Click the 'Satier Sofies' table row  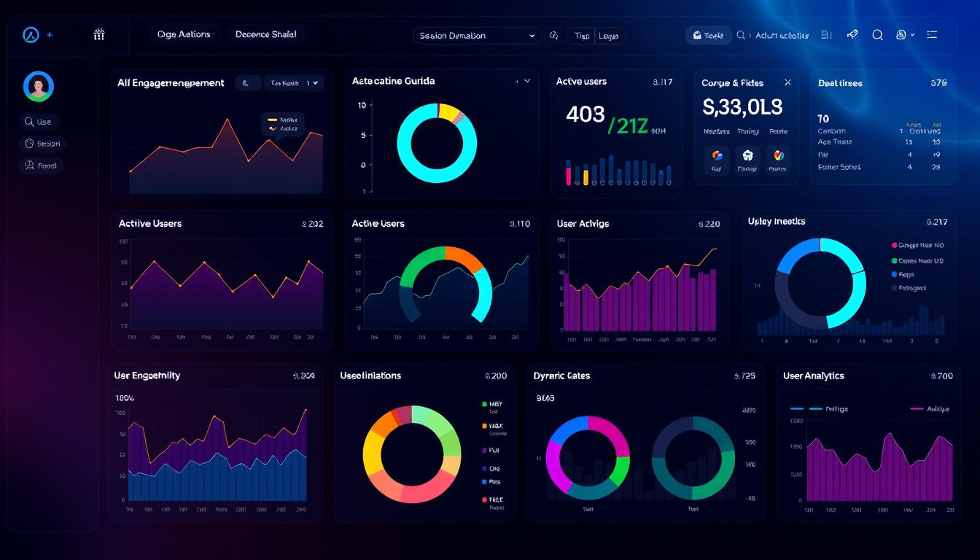point(879,167)
